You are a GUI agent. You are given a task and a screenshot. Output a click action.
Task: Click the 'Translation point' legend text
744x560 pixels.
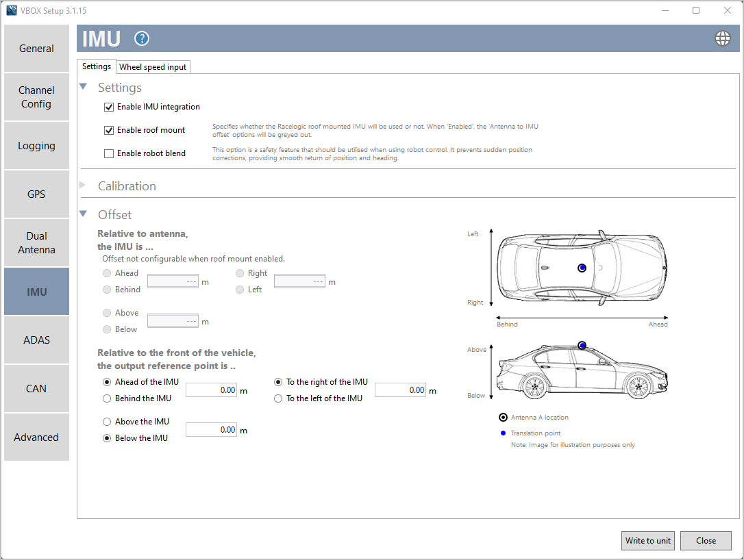click(535, 433)
